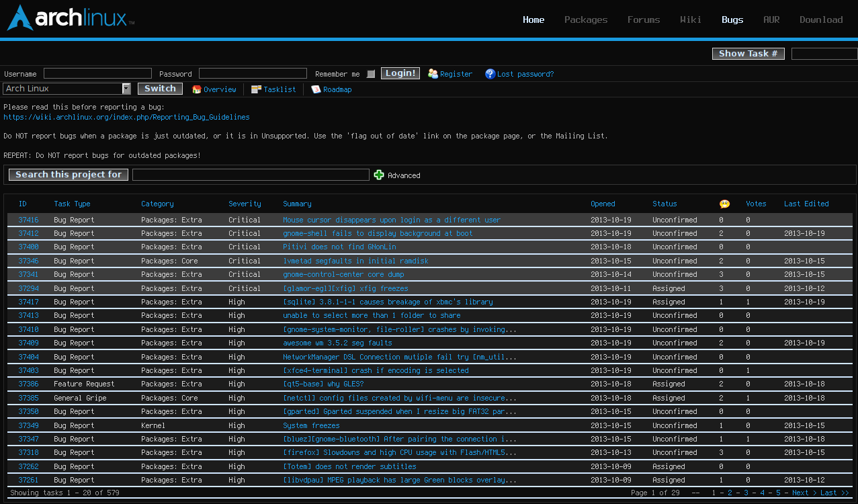Sort tasks by the comment balloon column icon
The width and height of the screenshot is (858, 504).
point(724,204)
